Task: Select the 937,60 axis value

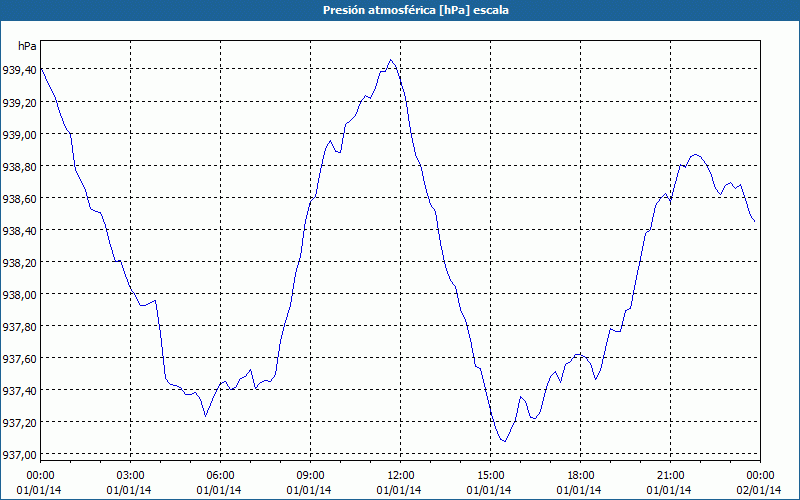Action: pos(20,359)
